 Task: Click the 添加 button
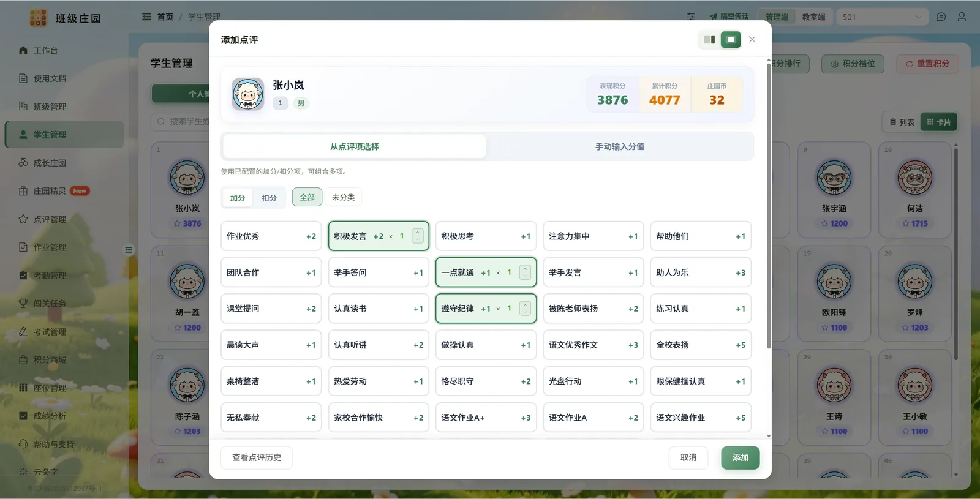pyautogui.click(x=741, y=457)
